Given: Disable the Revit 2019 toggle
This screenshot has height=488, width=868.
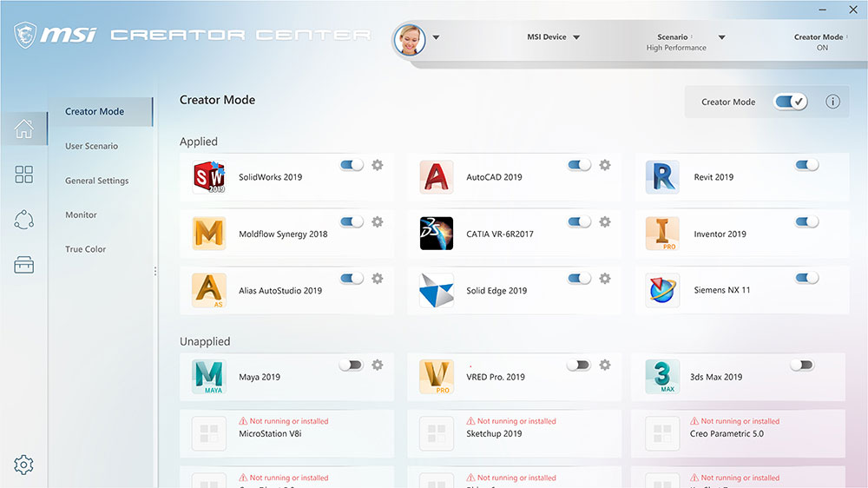Looking at the screenshot, I should coord(806,165).
